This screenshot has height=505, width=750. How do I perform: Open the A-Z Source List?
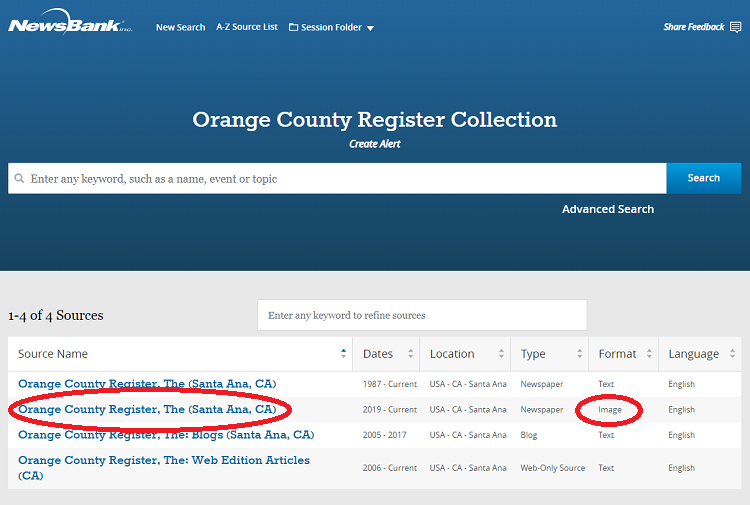(247, 27)
